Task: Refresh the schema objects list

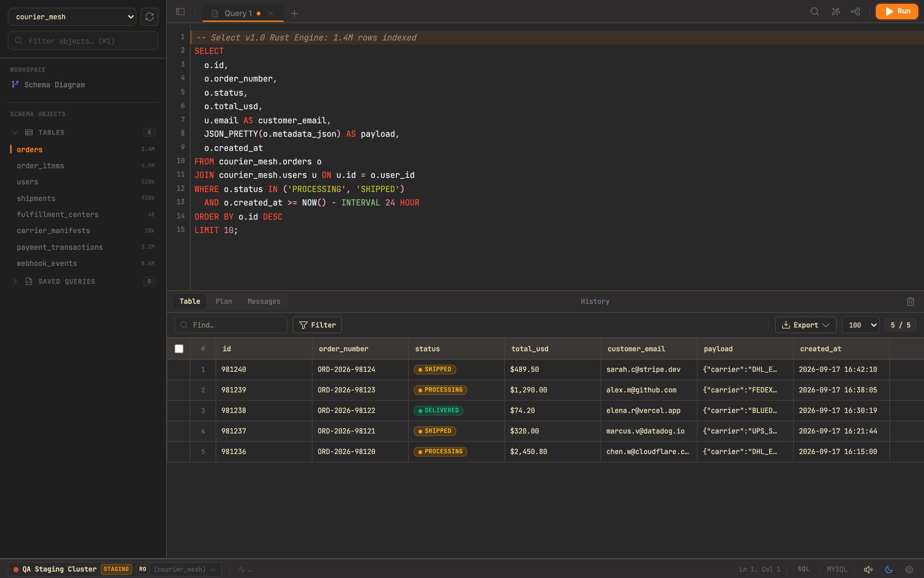Action: point(149,17)
